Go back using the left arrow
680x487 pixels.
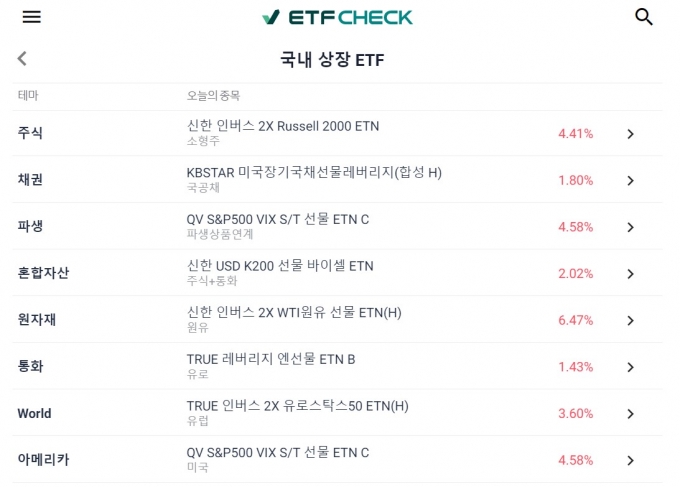pyautogui.click(x=22, y=59)
